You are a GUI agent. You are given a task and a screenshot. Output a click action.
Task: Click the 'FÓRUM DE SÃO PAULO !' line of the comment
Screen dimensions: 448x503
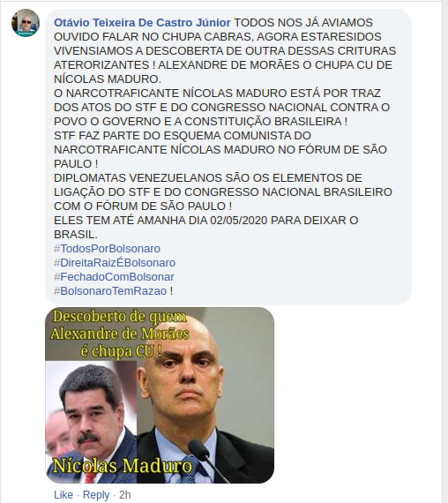(x=164, y=206)
